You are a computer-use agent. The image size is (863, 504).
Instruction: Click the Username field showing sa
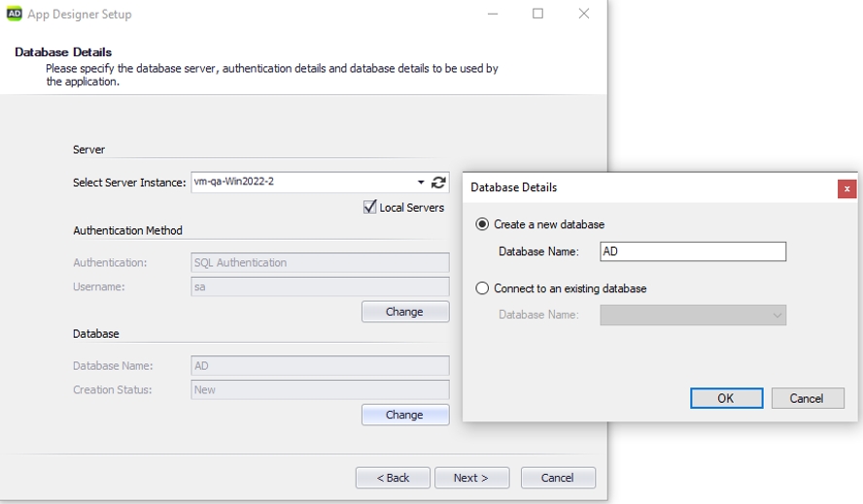coord(321,286)
